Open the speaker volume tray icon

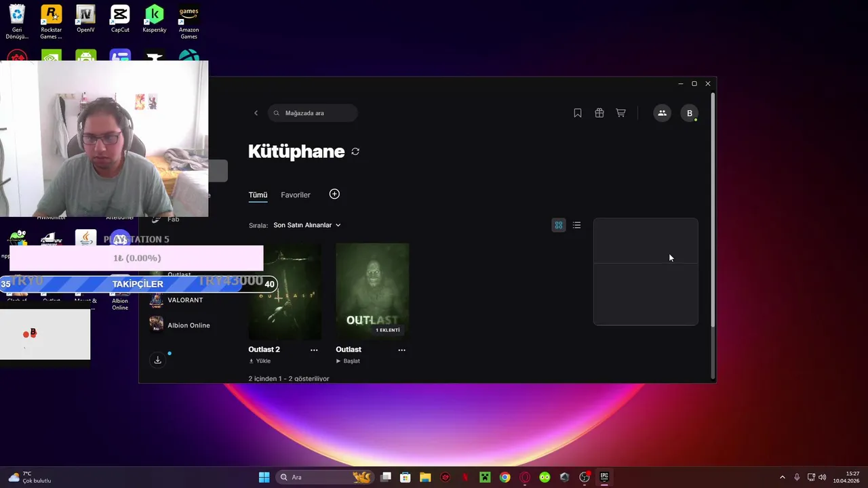coord(823,477)
